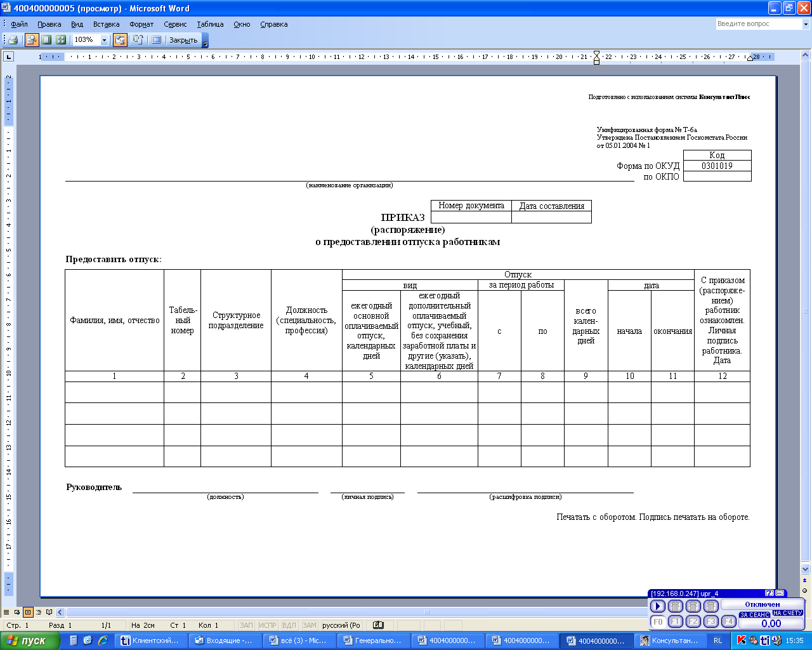Click the Select Browse Object round button
Viewport: 812px width, 650px height.
pos(806,590)
